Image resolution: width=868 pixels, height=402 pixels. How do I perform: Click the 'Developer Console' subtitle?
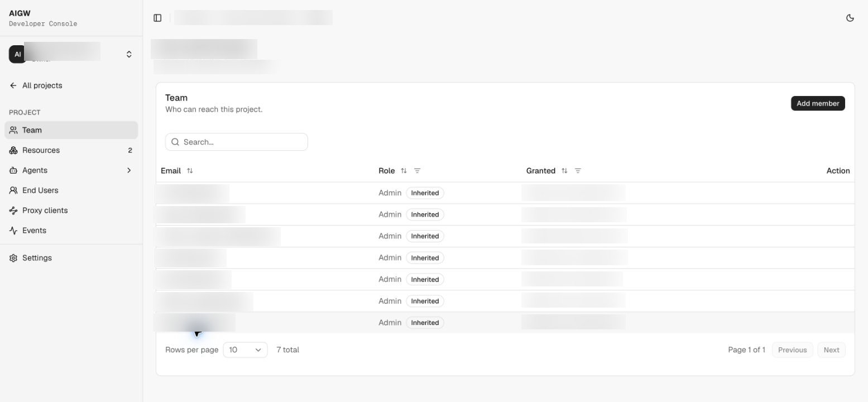(43, 24)
